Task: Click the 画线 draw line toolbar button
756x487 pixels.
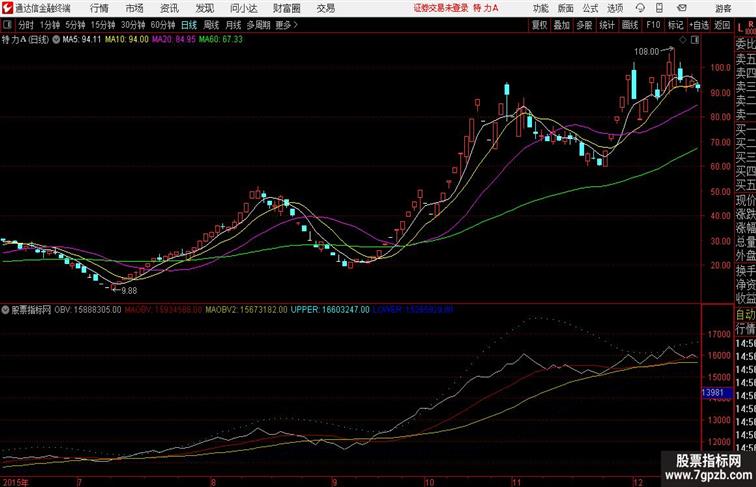Action: (x=630, y=25)
